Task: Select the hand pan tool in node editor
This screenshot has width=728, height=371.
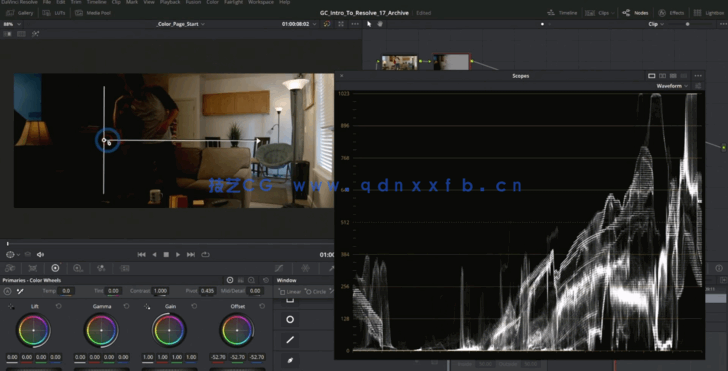Action: (x=380, y=24)
